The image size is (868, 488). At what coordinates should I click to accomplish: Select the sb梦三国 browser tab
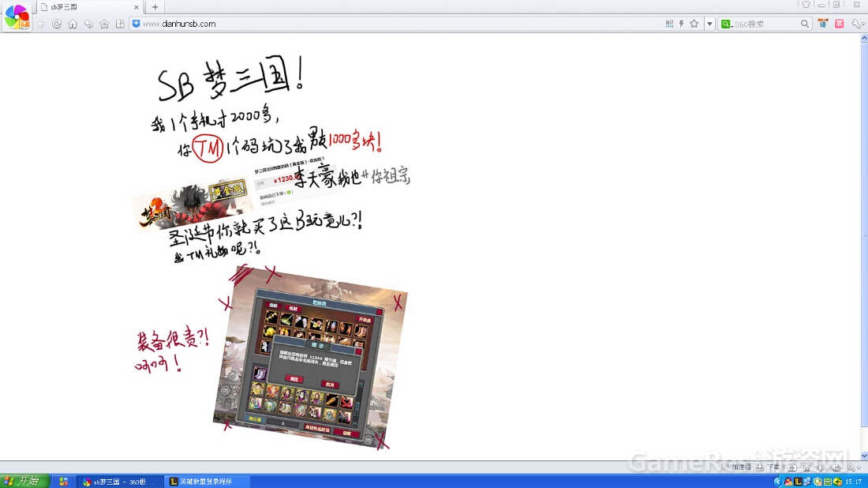point(90,7)
